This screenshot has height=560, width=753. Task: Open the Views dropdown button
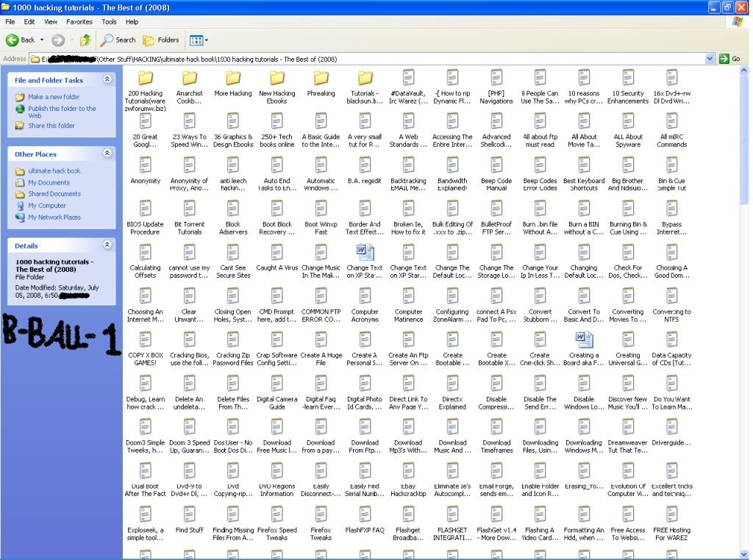199,40
